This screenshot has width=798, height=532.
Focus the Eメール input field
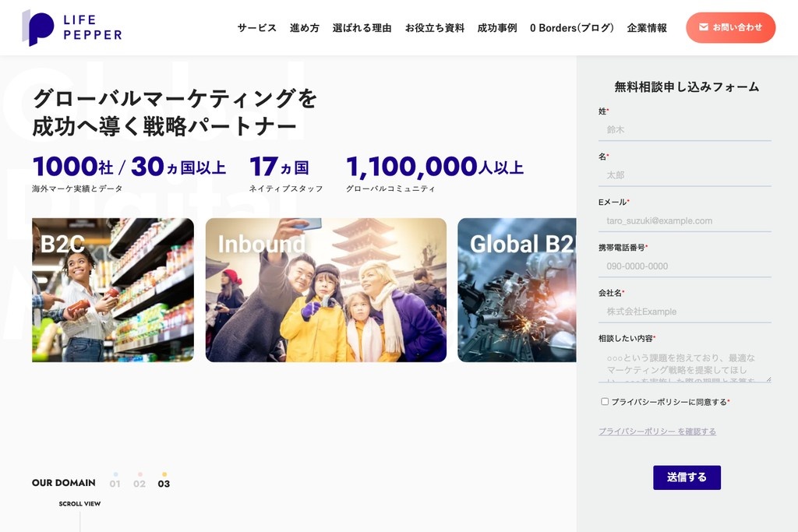pyautogui.click(x=684, y=220)
